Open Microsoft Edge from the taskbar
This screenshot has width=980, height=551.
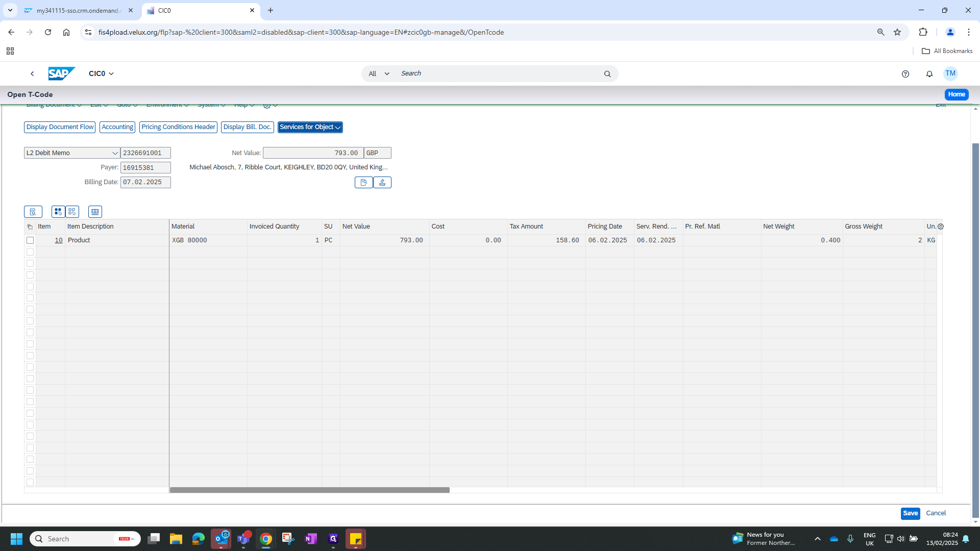pyautogui.click(x=199, y=539)
